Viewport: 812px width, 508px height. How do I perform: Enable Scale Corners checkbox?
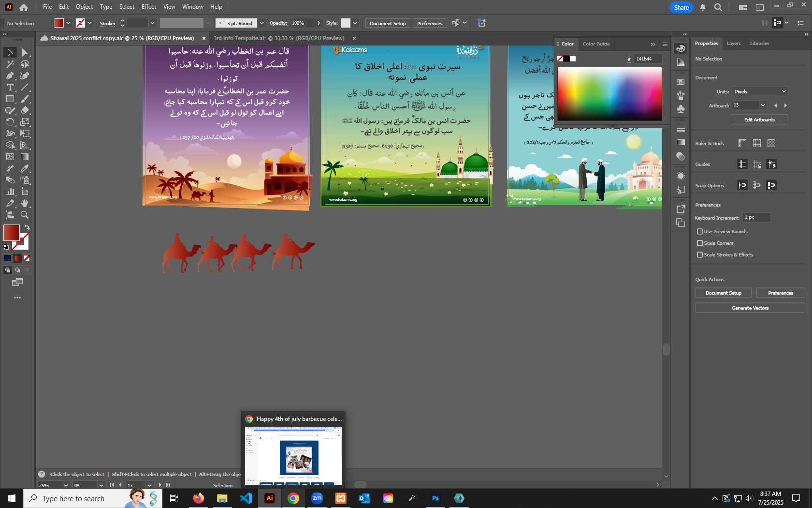(x=700, y=243)
